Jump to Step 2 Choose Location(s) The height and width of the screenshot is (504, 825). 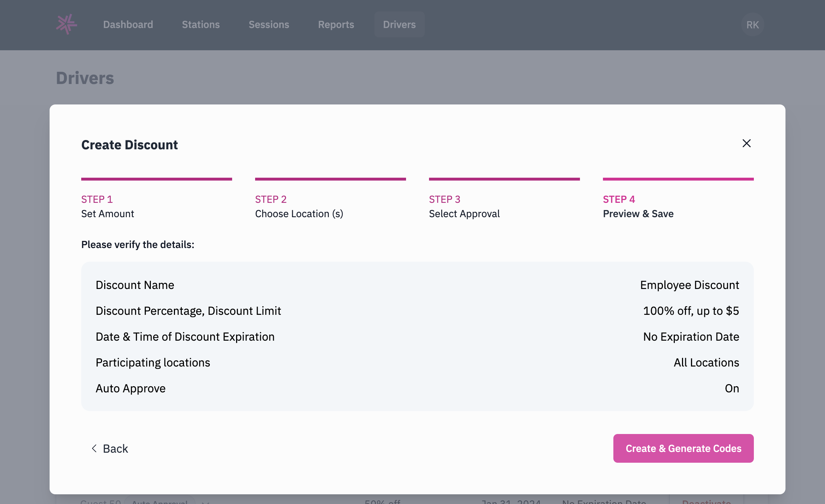[331, 199]
